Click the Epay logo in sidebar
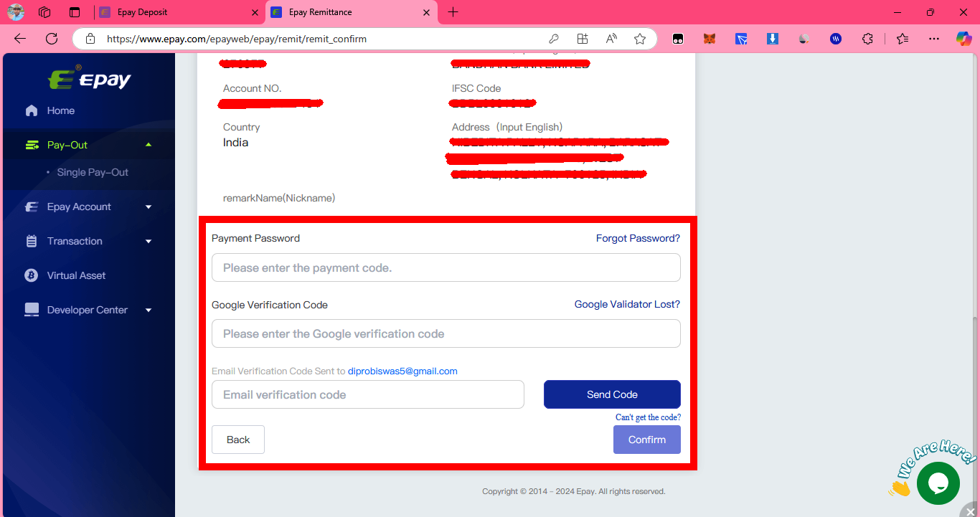Image resolution: width=980 pixels, height=517 pixels. tap(89, 78)
